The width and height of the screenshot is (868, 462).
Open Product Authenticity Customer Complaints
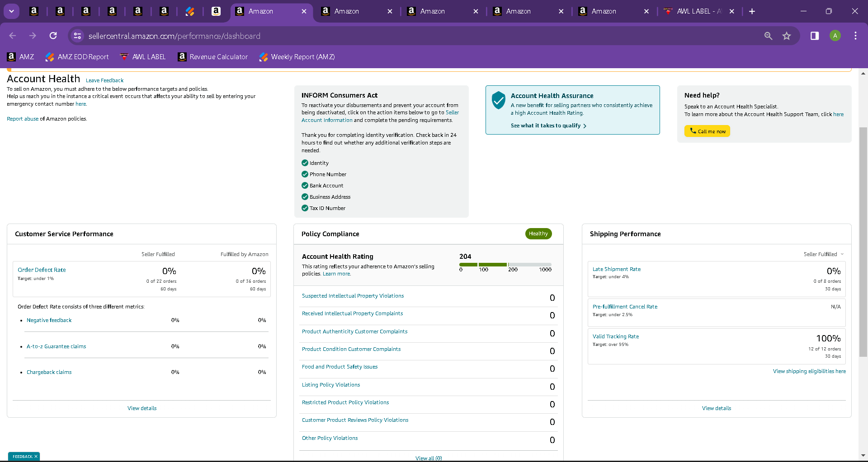point(354,331)
